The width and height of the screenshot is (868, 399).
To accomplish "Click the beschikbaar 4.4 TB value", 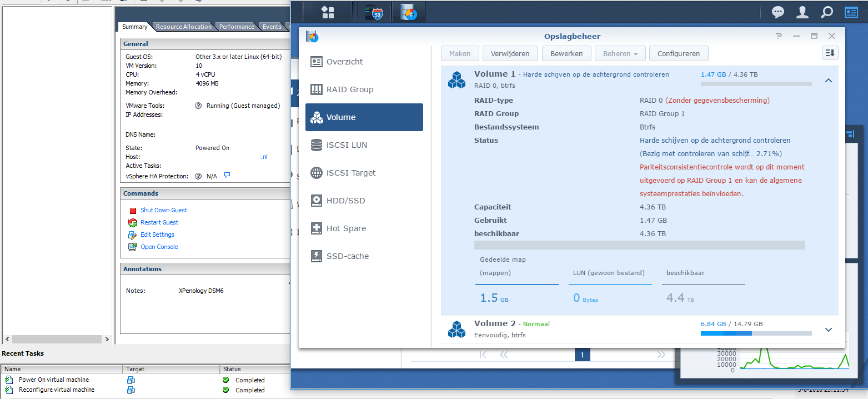I will click(x=680, y=298).
